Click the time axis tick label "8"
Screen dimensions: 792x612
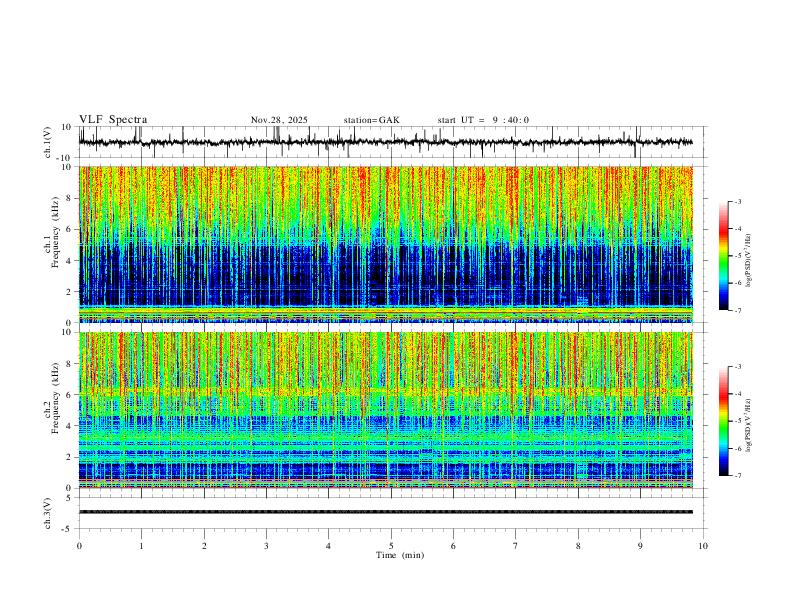point(578,546)
